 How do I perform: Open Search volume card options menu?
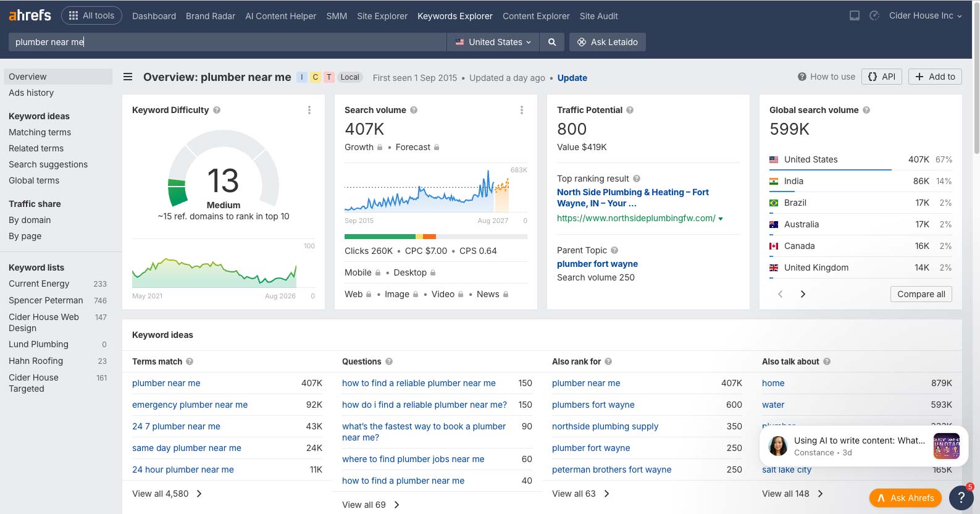coord(522,110)
